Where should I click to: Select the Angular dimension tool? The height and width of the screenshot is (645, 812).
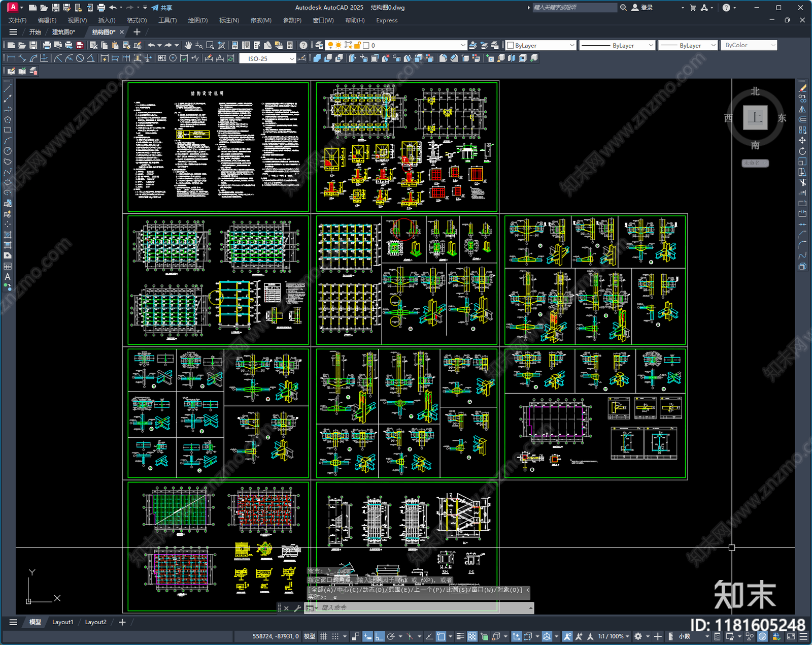point(90,58)
